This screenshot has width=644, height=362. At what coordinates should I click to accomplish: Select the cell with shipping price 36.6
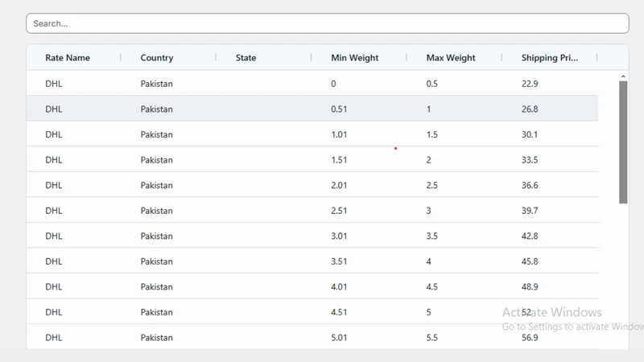pyautogui.click(x=530, y=186)
